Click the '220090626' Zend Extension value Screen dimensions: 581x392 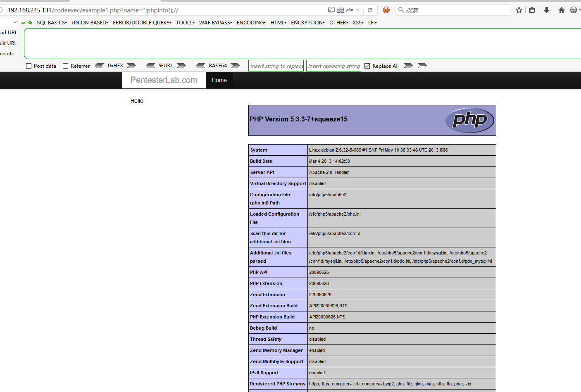(320, 295)
